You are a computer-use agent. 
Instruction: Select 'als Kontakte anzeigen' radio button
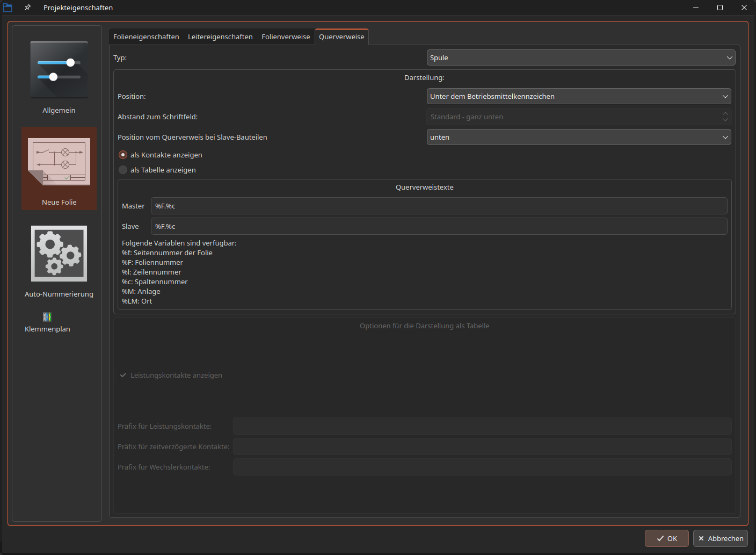[x=123, y=155]
